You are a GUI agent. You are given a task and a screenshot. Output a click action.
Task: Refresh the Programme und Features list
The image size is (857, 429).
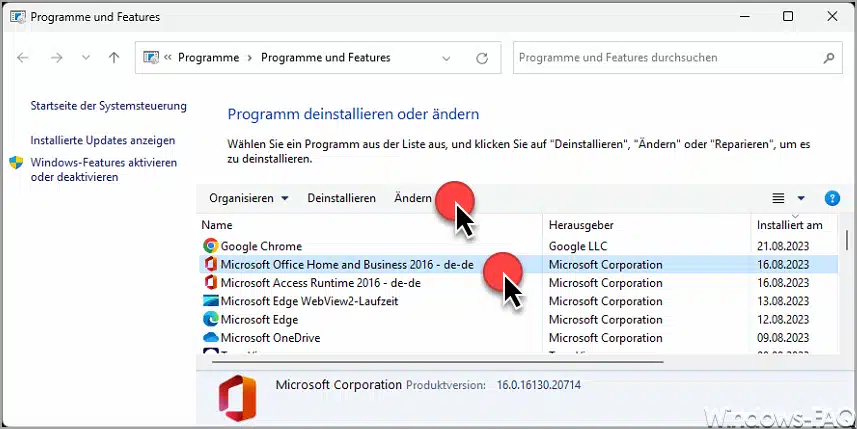pyautogui.click(x=482, y=58)
